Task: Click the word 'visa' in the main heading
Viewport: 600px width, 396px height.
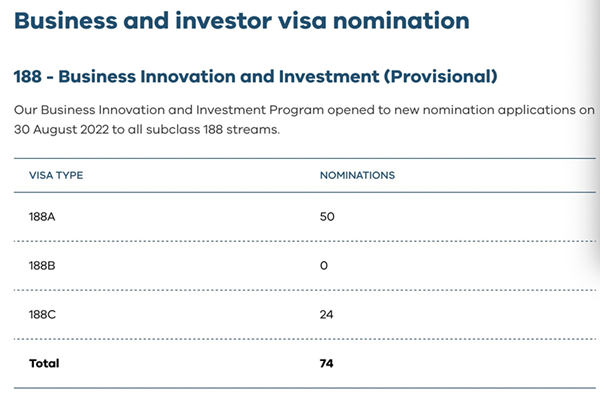Action: [302, 21]
